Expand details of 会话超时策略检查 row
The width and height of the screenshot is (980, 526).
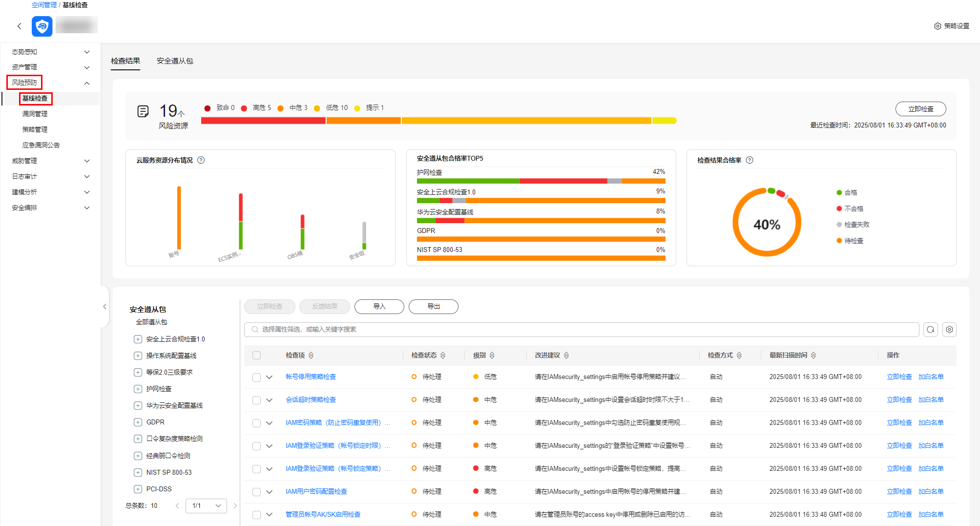[269, 400]
